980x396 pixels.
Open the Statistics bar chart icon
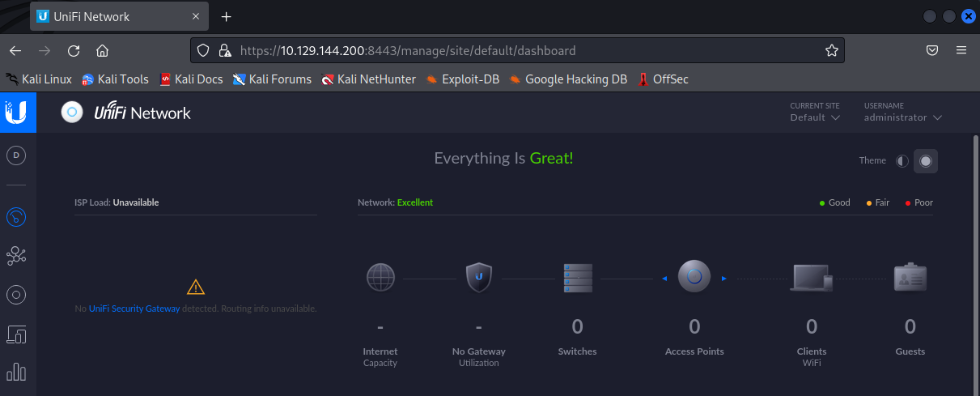click(x=16, y=372)
